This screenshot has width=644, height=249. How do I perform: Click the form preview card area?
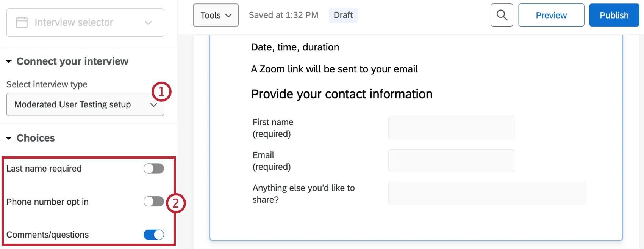[x=417, y=224]
